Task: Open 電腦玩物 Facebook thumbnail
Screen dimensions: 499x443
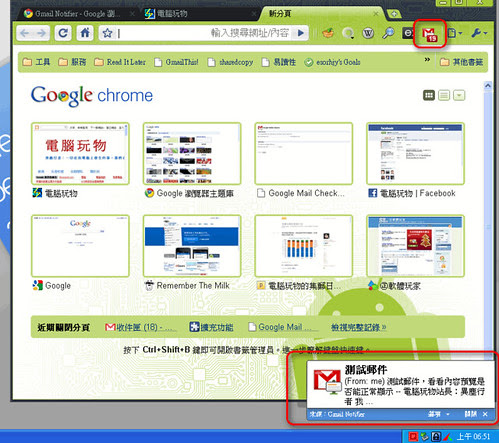Action: [415, 154]
